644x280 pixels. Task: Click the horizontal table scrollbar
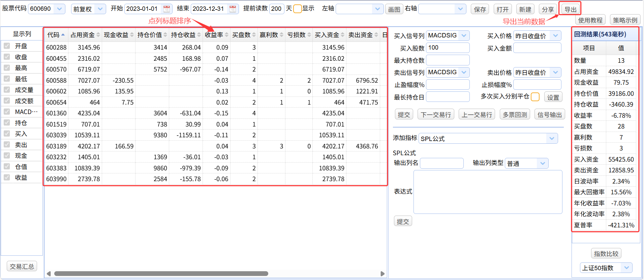coord(161,274)
